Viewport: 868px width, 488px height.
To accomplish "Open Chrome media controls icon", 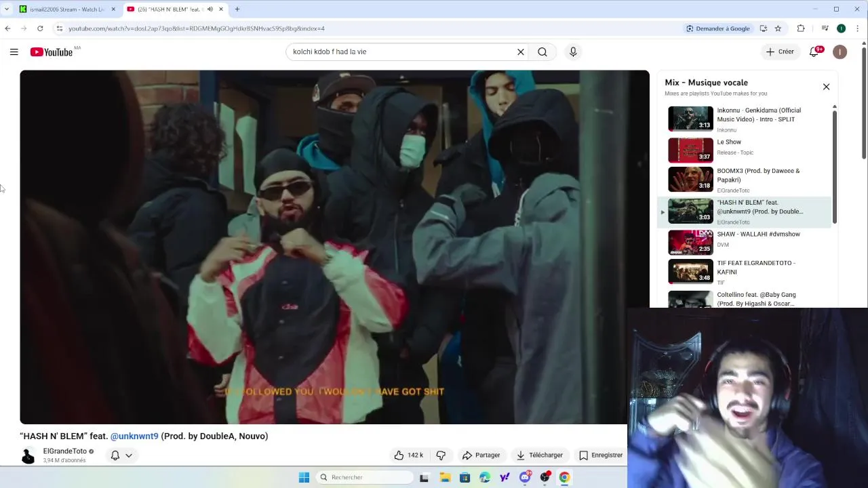I will pyautogui.click(x=825, y=28).
